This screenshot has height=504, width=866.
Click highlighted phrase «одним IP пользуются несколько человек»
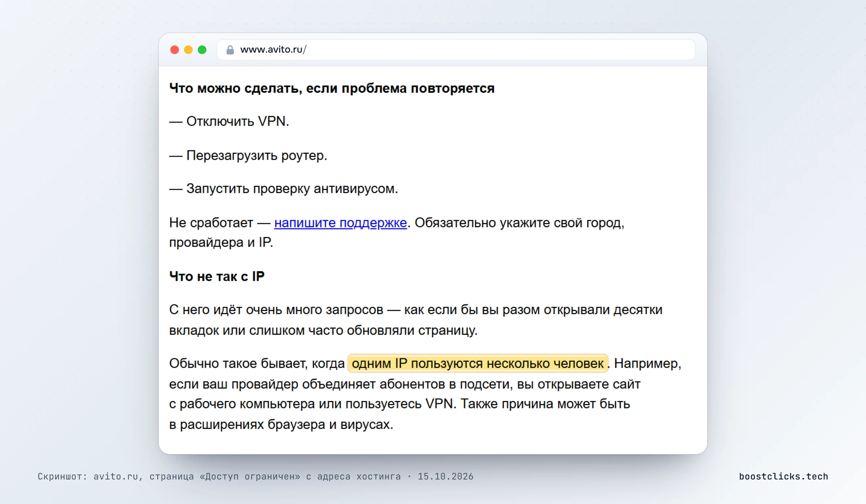[x=478, y=363]
